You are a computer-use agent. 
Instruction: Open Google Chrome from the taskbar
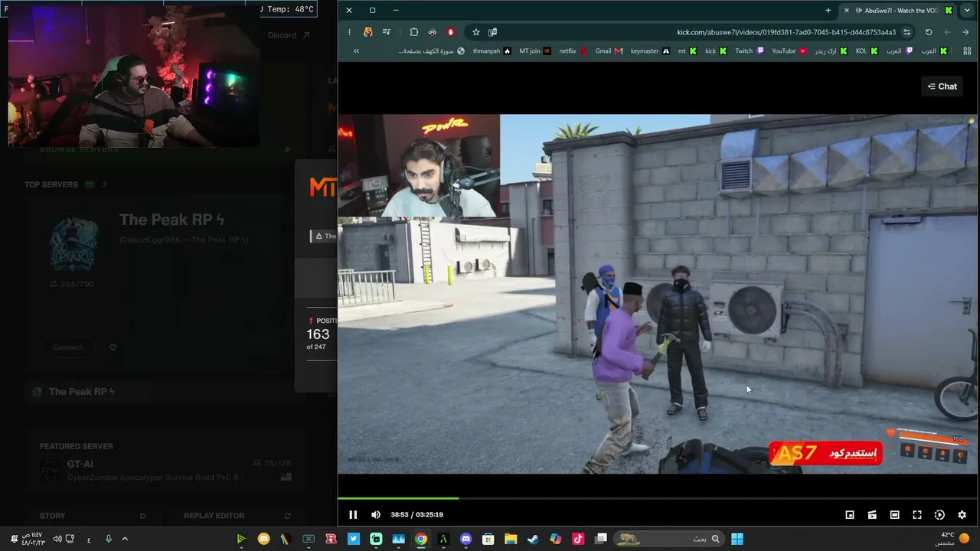click(x=421, y=539)
